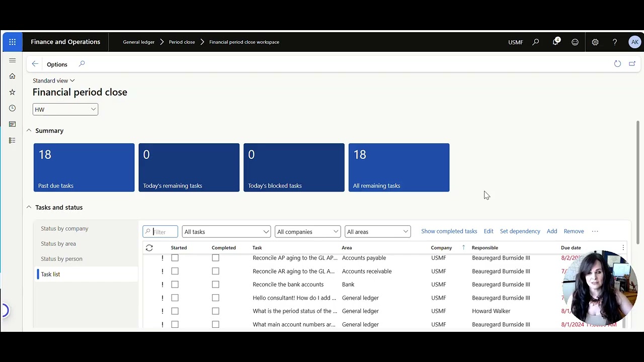The width and height of the screenshot is (644, 362).
Task: Go to Home from the sidebar
Action: (x=12, y=76)
